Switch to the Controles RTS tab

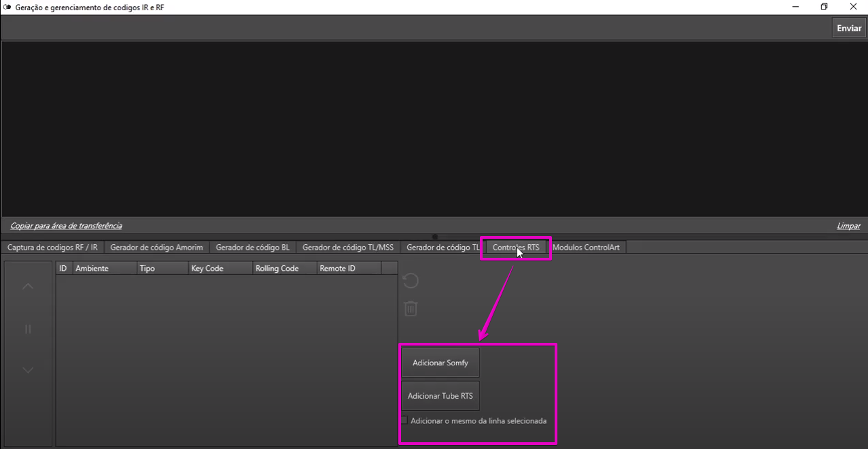[515, 248]
